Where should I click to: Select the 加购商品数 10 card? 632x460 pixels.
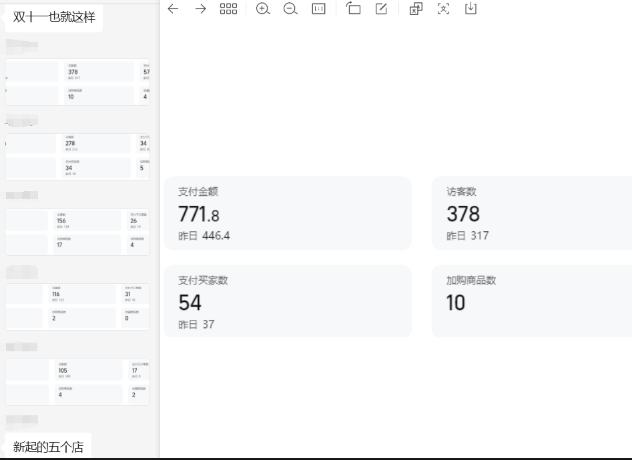[x=531, y=301]
